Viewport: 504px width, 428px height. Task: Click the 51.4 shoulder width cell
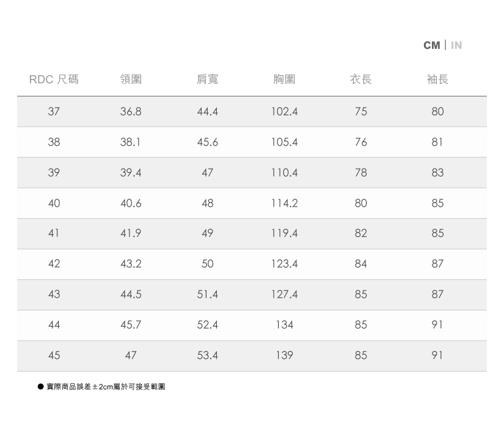(207, 295)
